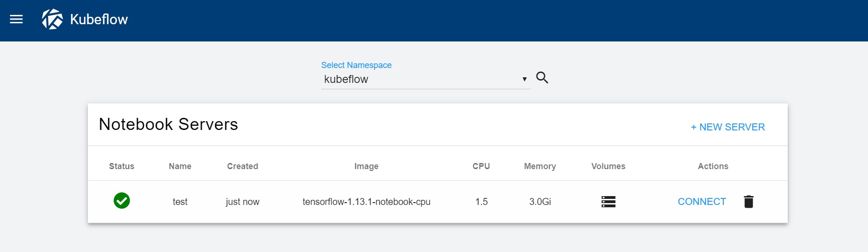Open the hamburger navigation menu
Image resolution: width=868 pixels, height=252 pixels.
coord(16,19)
